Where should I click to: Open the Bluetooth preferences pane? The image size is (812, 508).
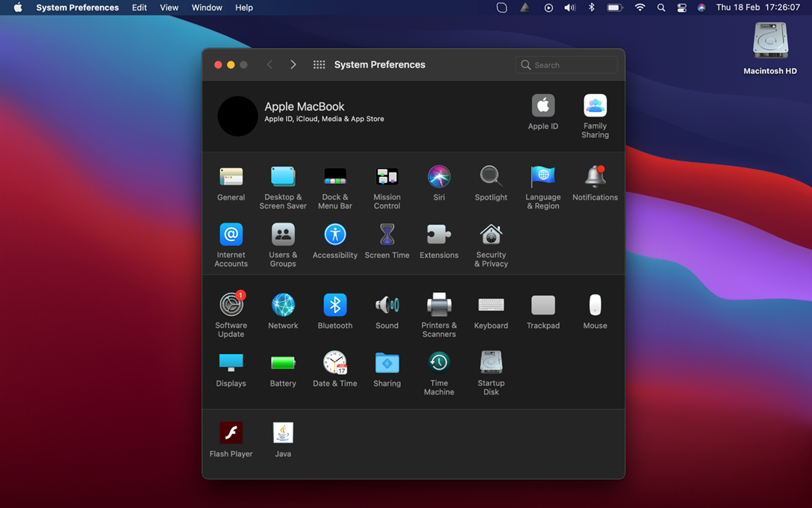(x=335, y=306)
